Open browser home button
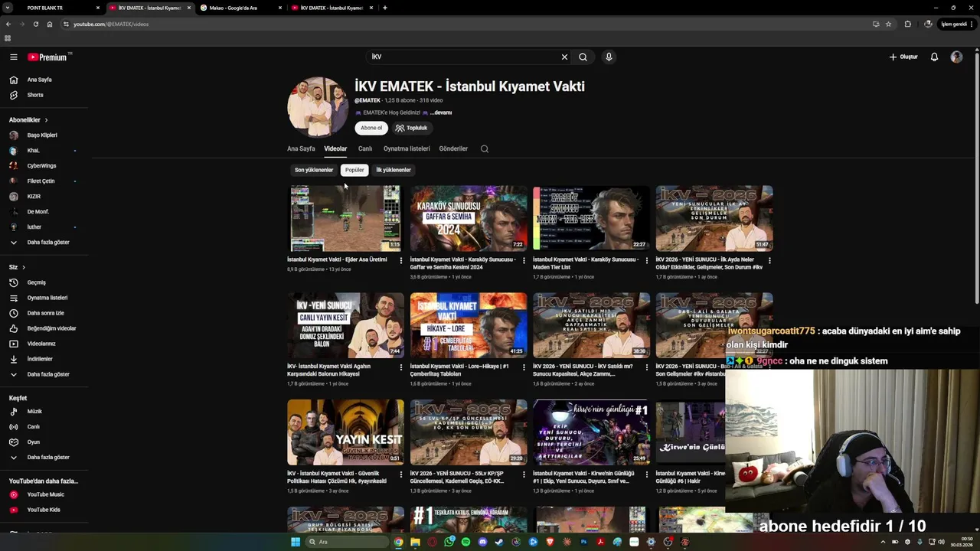This screenshot has width=980, height=551. tap(50, 24)
